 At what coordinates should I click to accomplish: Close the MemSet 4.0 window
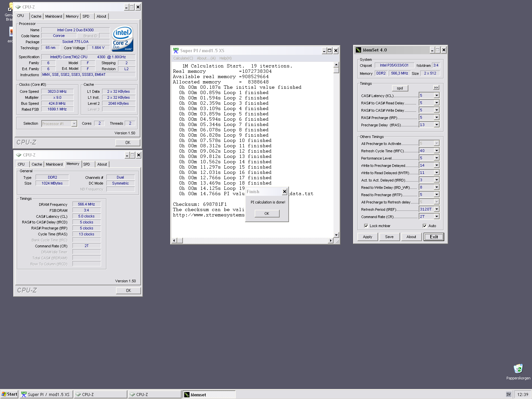(x=444, y=50)
